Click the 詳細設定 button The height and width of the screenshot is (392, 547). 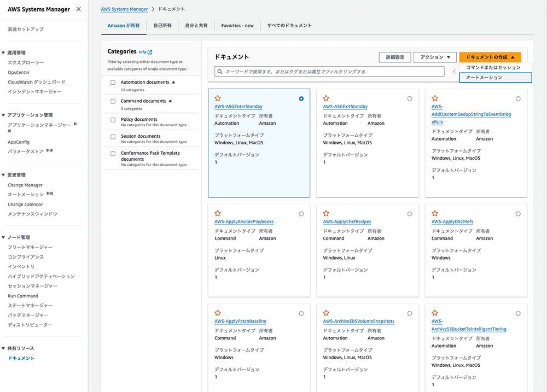pos(395,57)
